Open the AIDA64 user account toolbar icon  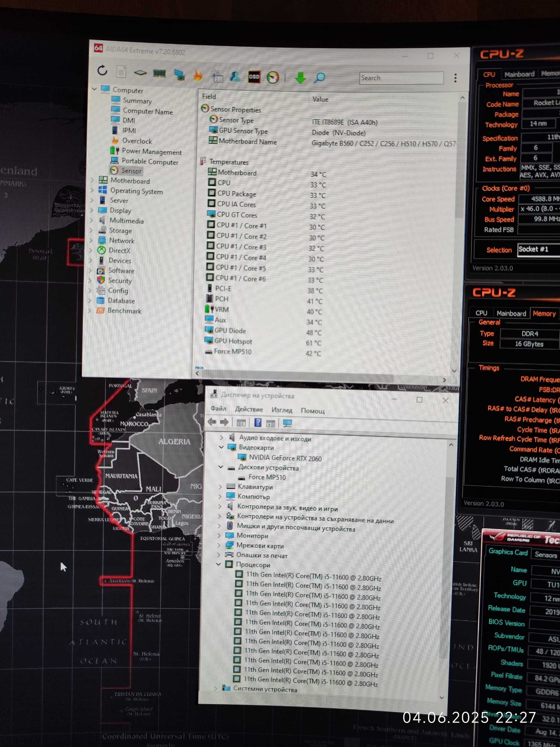click(235, 77)
